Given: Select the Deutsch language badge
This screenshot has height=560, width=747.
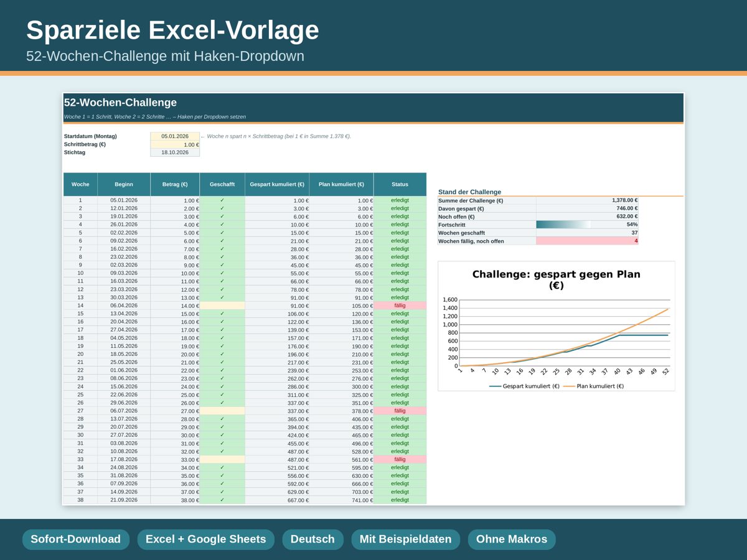Looking at the screenshot, I should tap(312, 539).
